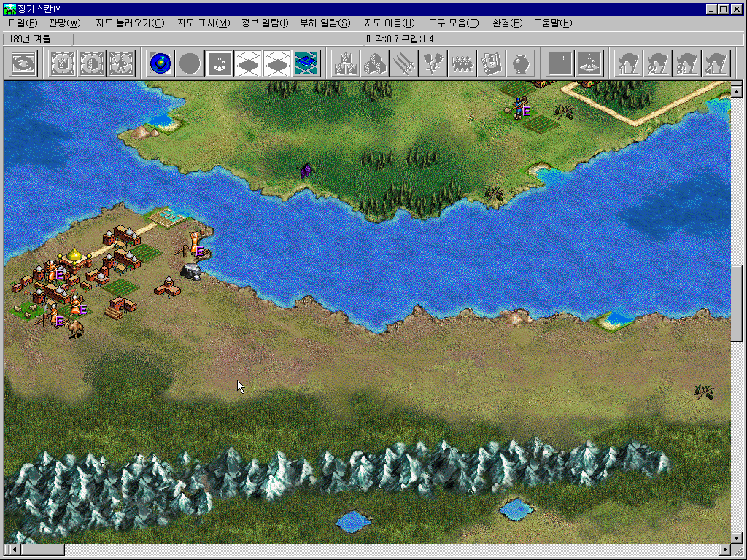Open the 지도 불러오기(C) menu
This screenshot has width=747, height=560.
coord(130,23)
